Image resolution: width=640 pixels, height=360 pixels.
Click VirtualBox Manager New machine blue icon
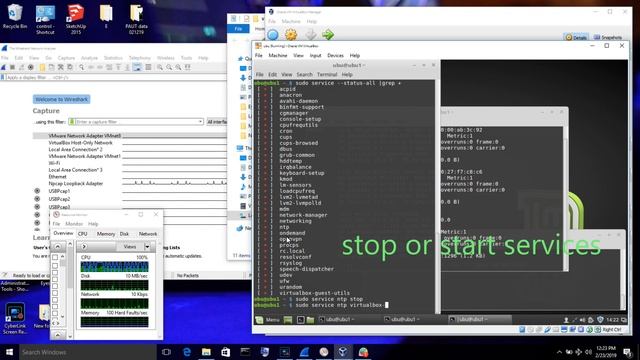coord(273,35)
